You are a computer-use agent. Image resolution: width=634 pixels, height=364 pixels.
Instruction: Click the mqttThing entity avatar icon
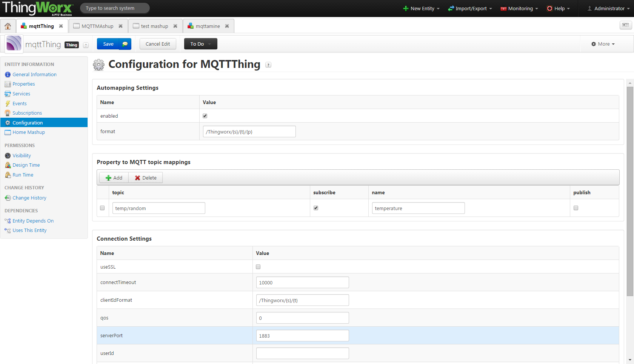pos(14,43)
